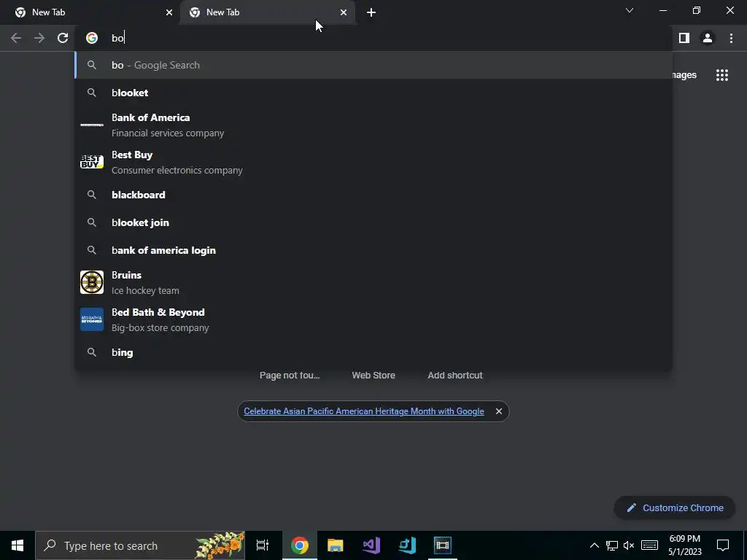This screenshot has height=560, width=747.
Task: Open the Asian Pacific American Heritage Month link
Action: click(364, 411)
